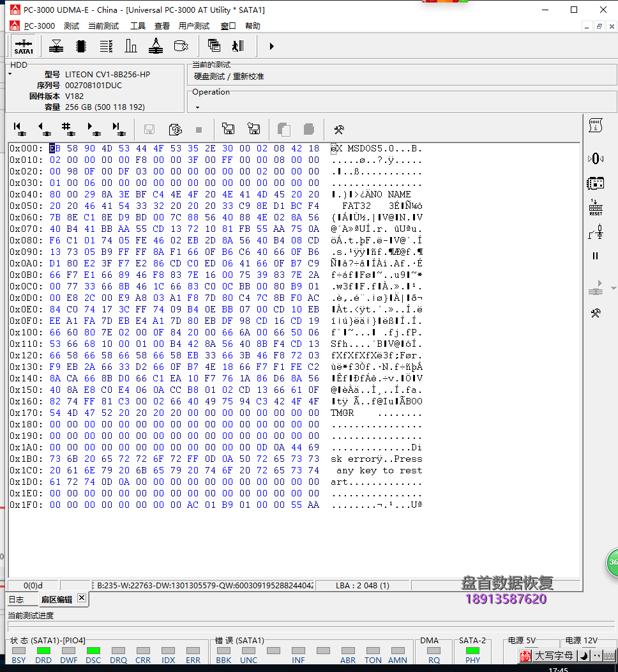
Task: Restore the inner MDI window
Action: pos(599,27)
